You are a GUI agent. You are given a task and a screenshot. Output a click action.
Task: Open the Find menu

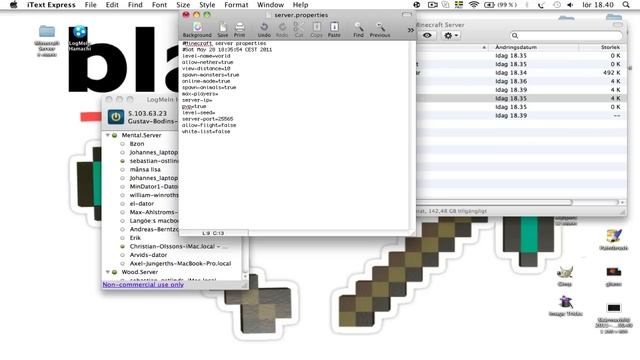click(x=135, y=5)
